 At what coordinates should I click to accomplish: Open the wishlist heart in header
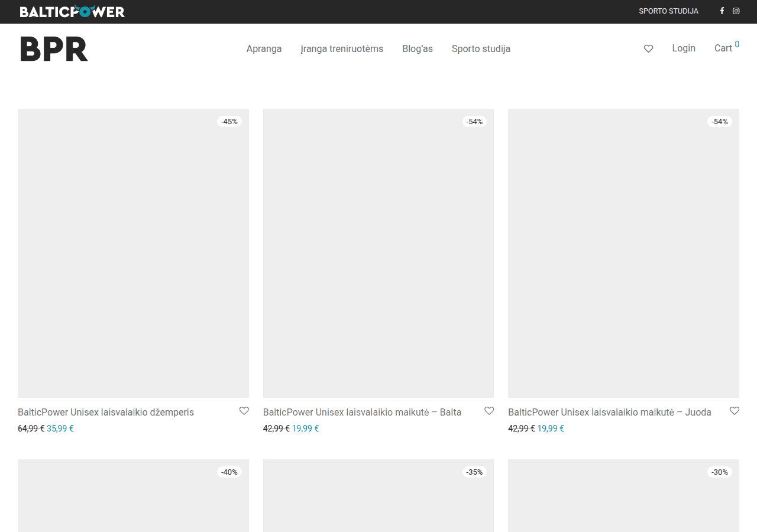pos(649,48)
